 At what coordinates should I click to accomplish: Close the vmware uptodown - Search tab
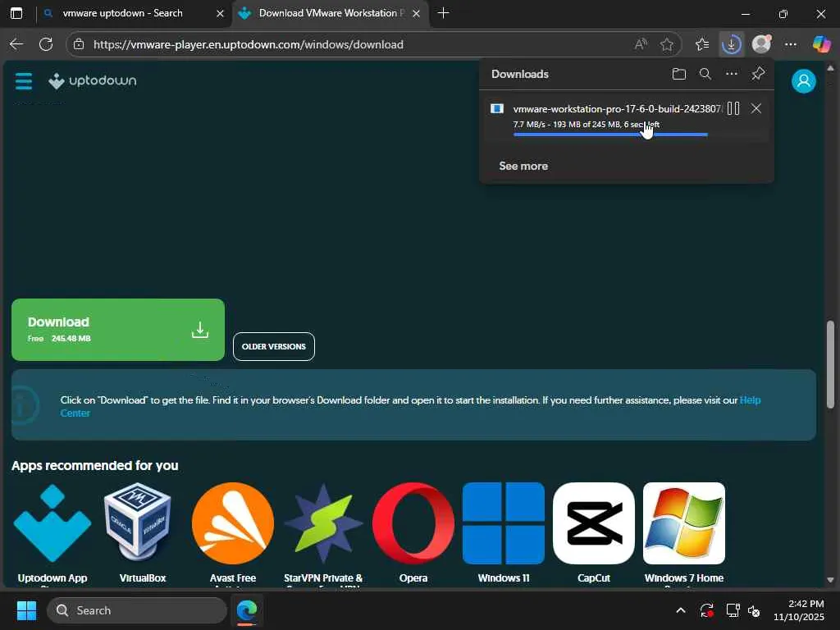pyautogui.click(x=220, y=13)
